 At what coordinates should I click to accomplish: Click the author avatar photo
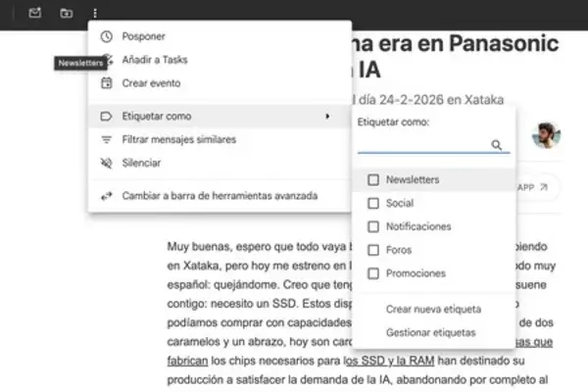tap(546, 135)
